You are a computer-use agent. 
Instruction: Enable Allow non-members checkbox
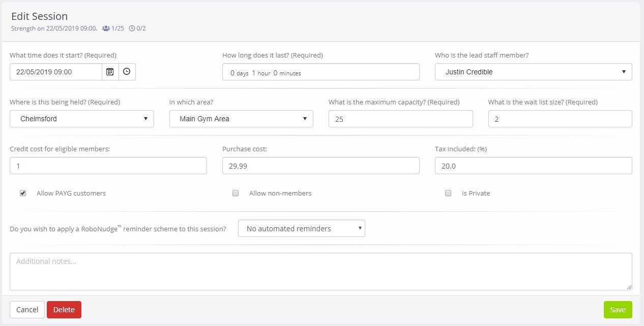236,193
